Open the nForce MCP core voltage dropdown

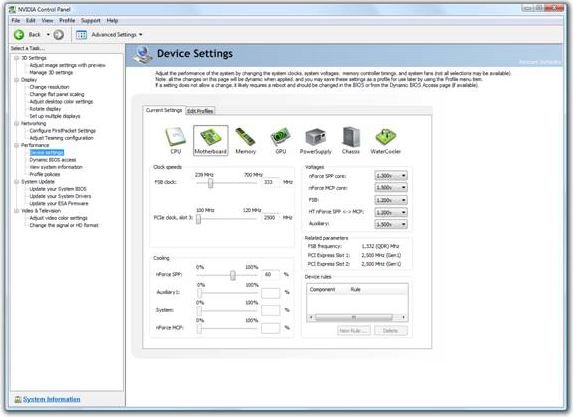click(x=391, y=187)
